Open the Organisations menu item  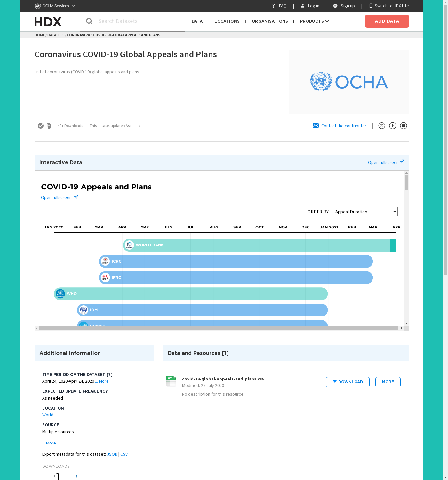click(270, 21)
